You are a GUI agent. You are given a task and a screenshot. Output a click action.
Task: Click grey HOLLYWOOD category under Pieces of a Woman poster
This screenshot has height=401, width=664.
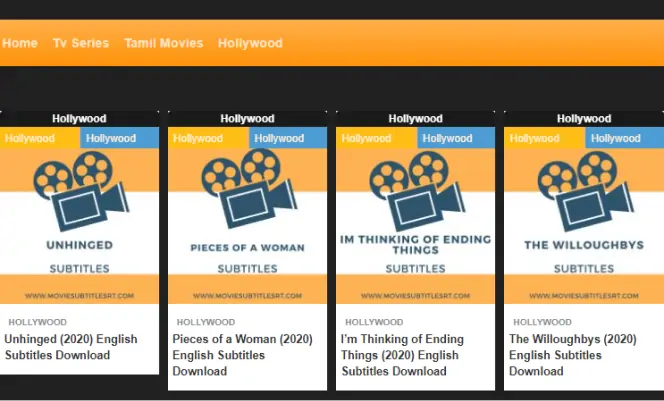pyautogui.click(x=205, y=322)
